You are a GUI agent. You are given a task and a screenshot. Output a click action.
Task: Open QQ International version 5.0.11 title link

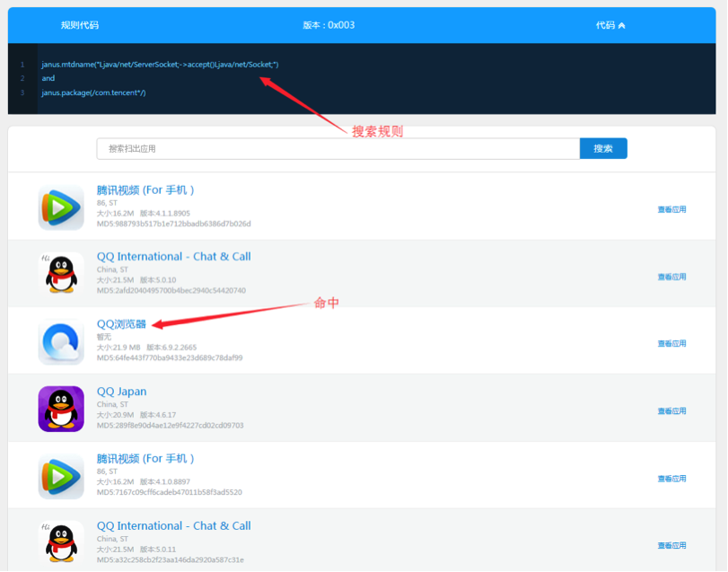(x=173, y=525)
